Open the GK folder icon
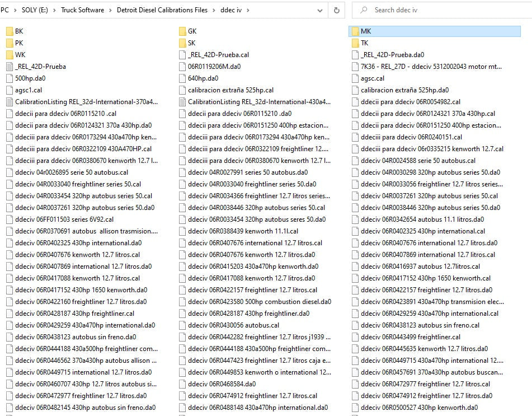Viewport: 532px width, 416px height. click(x=182, y=31)
